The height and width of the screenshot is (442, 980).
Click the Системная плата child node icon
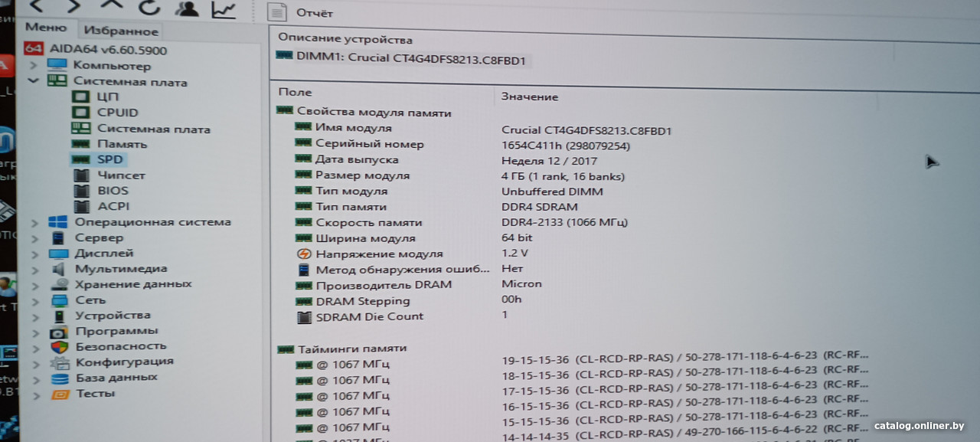[x=81, y=129]
